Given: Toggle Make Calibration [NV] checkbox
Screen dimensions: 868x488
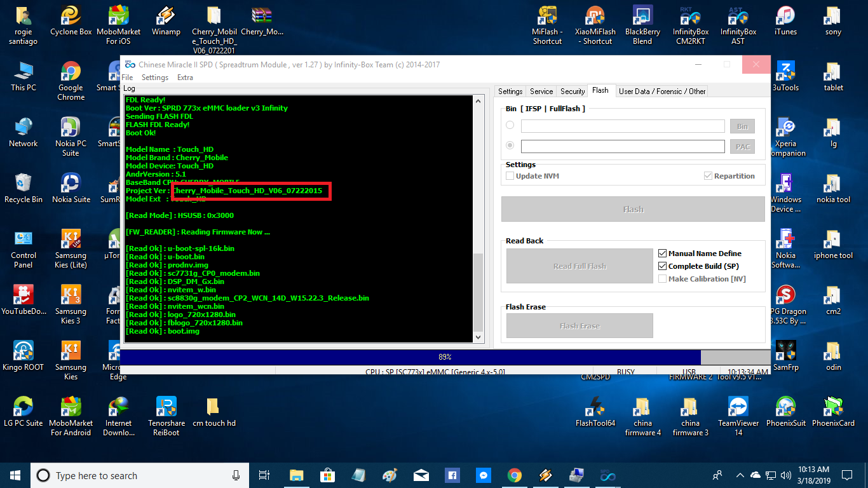Looking at the screenshot, I should pyautogui.click(x=663, y=278).
